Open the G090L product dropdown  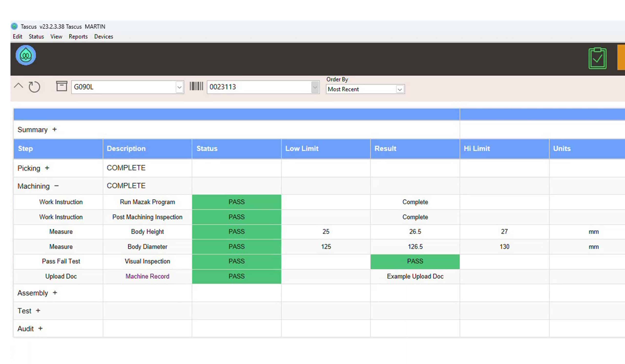point(179,87)
